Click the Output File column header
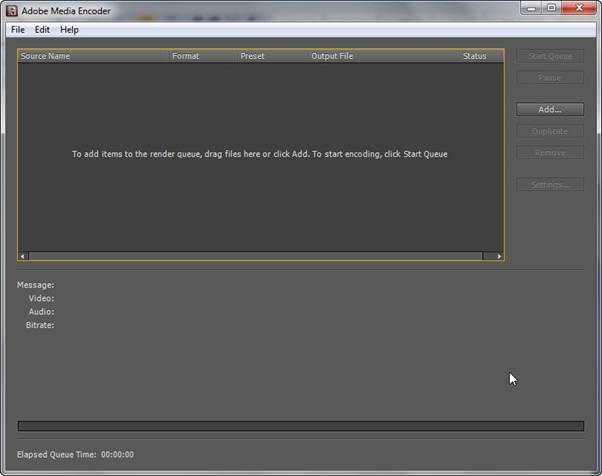The image size is (602, 476). click(332, 56)
